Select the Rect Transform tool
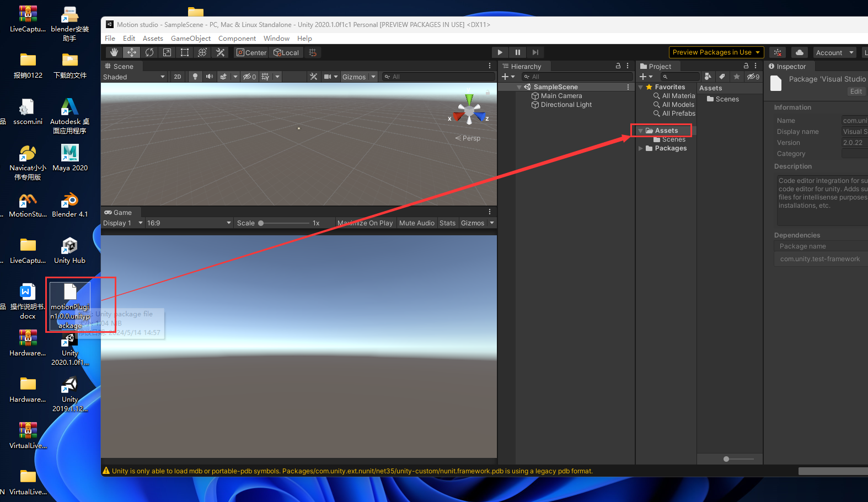The height and width of the screenshot is (502, 868). point(185,52)
